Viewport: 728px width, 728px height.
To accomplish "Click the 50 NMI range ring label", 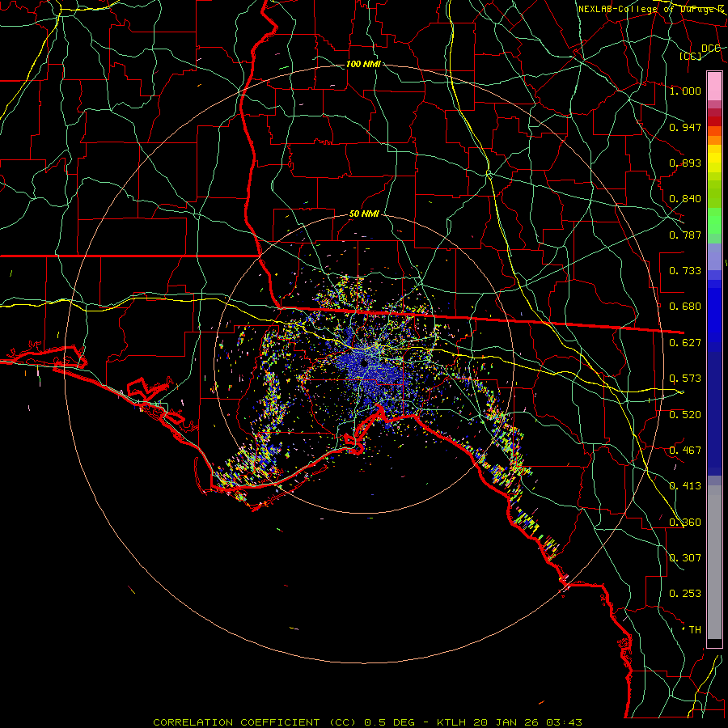I will 364,214.
